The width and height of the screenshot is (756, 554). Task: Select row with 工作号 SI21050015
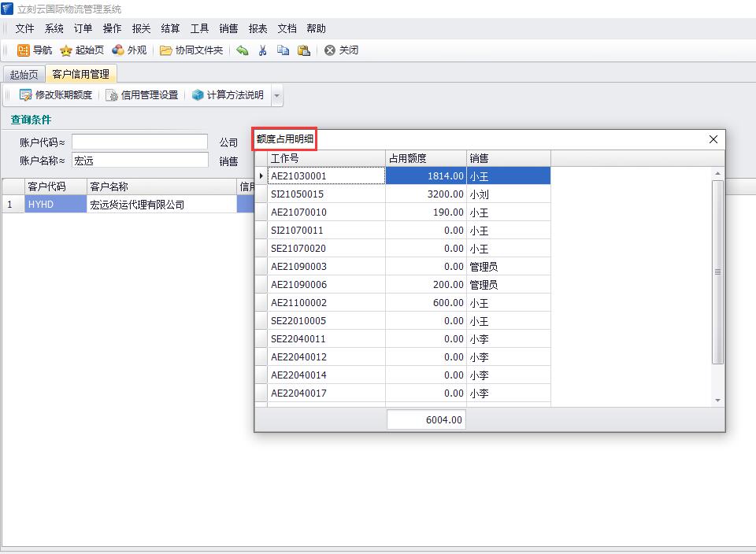click(x=326, y=194)
